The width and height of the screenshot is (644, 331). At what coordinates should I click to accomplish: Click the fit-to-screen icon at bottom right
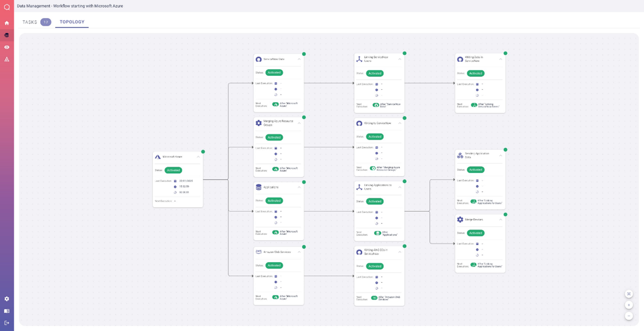tap(628, 293)
